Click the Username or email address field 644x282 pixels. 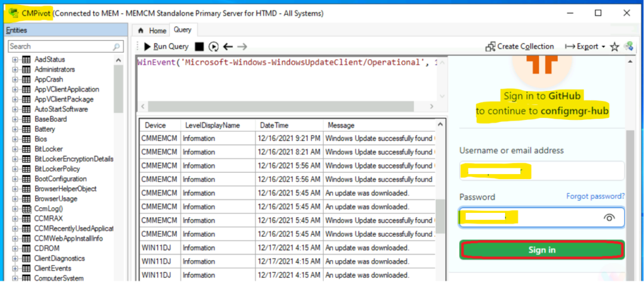coord(542,171)
